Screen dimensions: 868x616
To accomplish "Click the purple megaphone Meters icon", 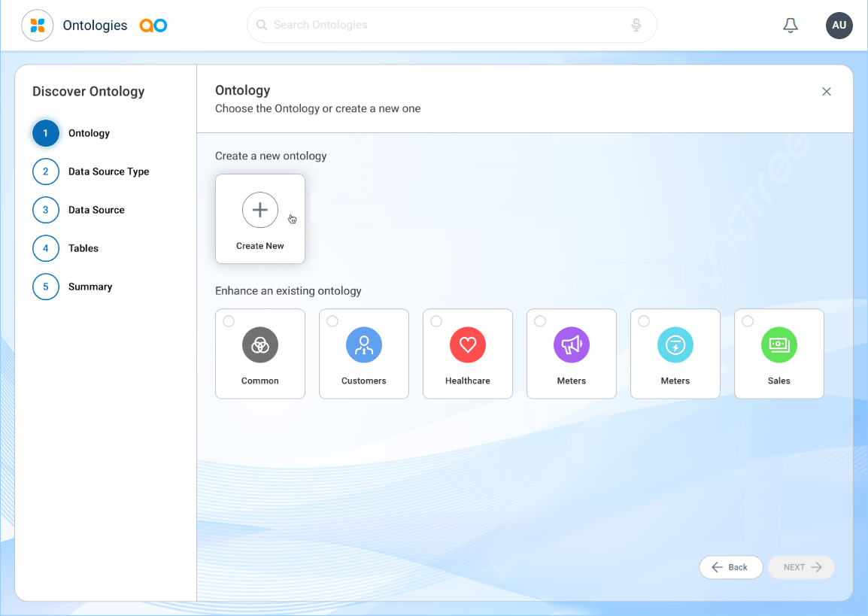I will [572, 345].
